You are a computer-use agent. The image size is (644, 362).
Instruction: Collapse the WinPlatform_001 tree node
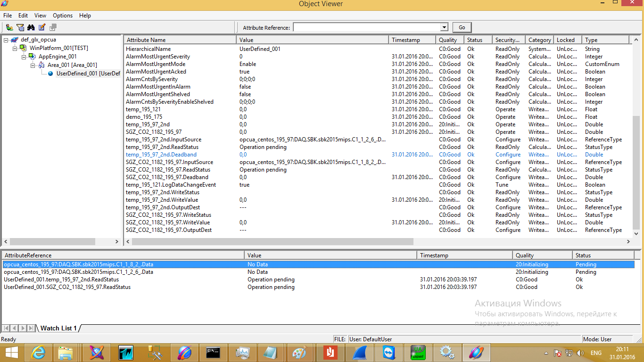(15, 48)
